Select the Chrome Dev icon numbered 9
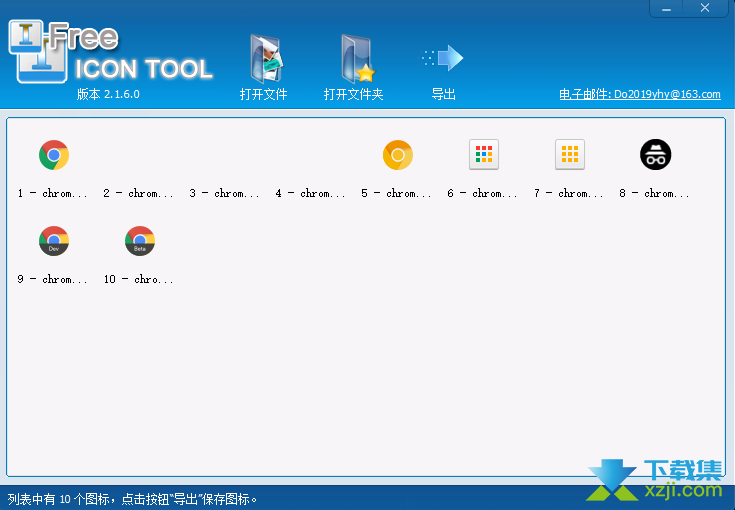Screen dimensions: 735x510 54,241
